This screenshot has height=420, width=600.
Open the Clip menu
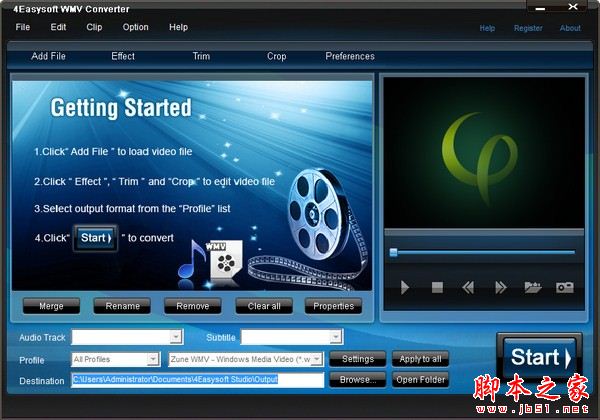(94, 27)
